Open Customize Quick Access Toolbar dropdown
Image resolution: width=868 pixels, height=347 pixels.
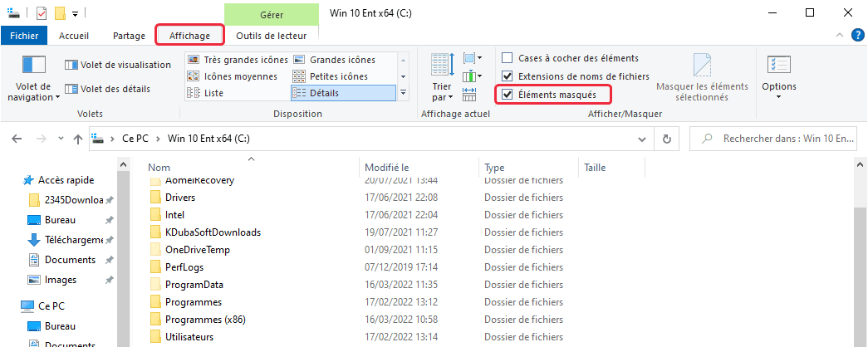coord(76,12)
